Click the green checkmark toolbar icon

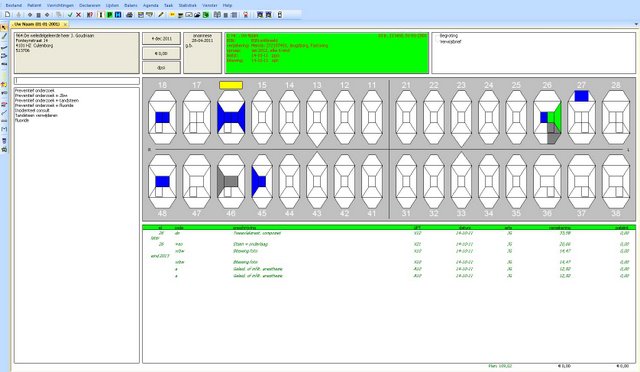tap(70, 15)
